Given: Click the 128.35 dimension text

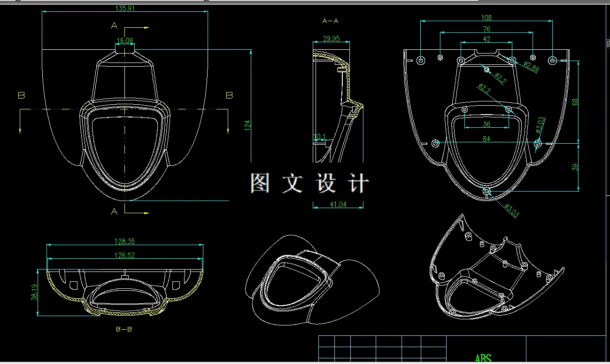Looking at the screenshot, I should (x=125, y=241).
